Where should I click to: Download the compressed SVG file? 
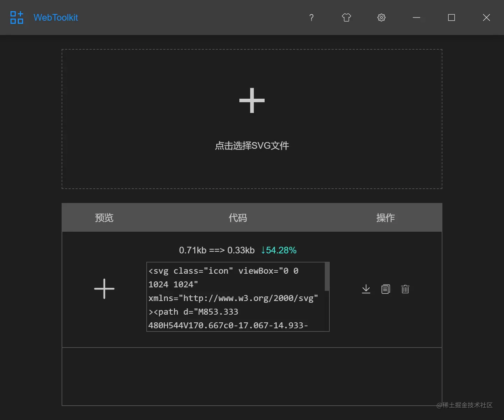[366, 289]
